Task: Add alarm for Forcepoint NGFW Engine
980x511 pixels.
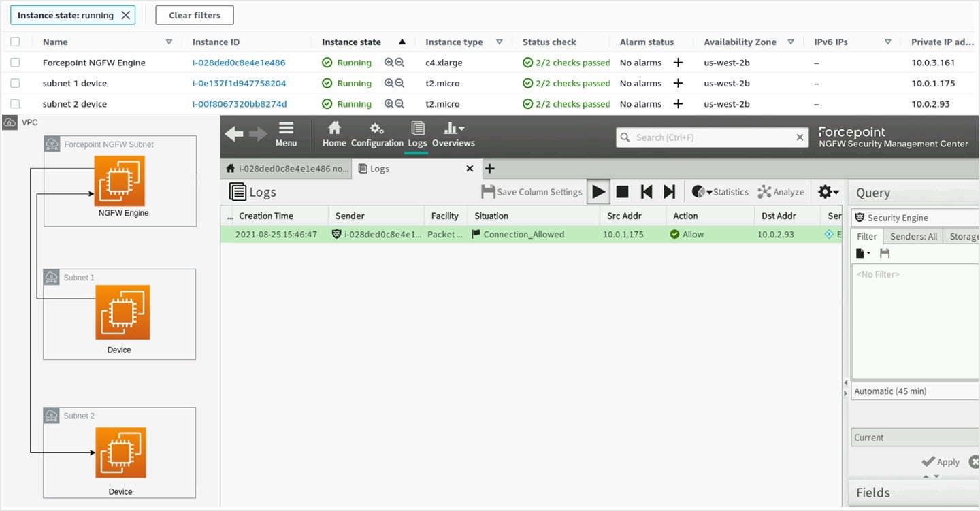Action: 678,63
